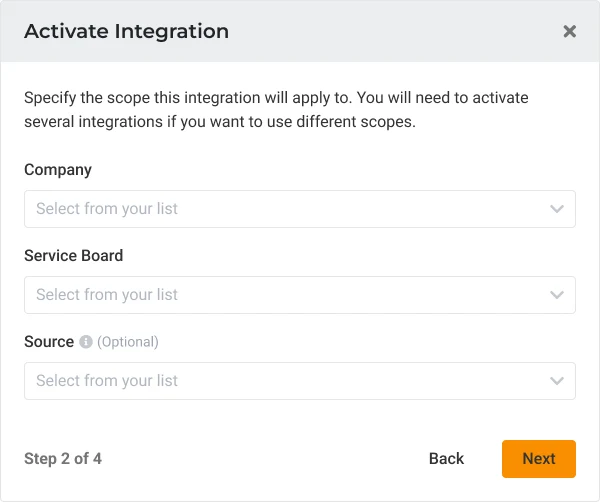Click the (Optional) text near Source
The image size is (600, 502).
point(128,342)
